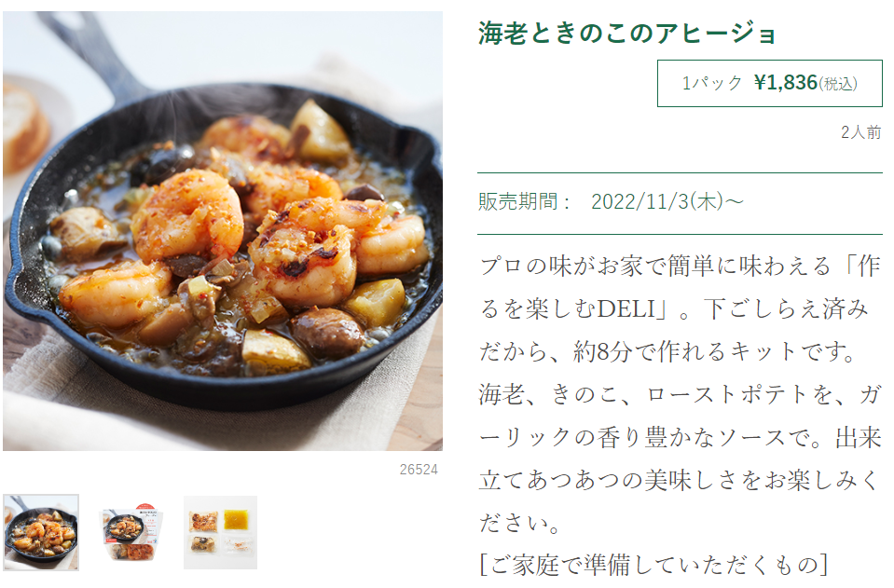The height and width of the screenshot is (588, 894).
Task: Click the skillet handle in the main photo
Action: (x=91, y=51)
